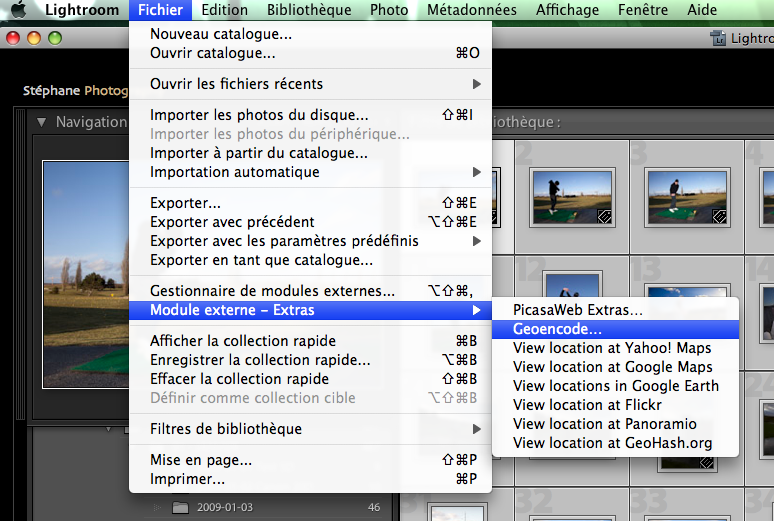This screenshot has width=774, height=521.
Task: Open the 2009-01-03 folder
Action: tap(225, 507)
